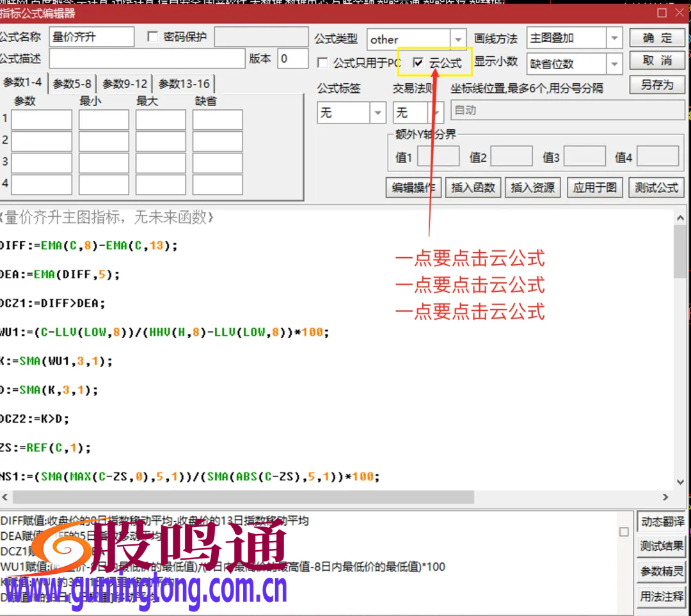Image resolution: width=691 pixels, height=616 pixels.
Task: Toggle the 云公式 checkbox
Action: 419,63
